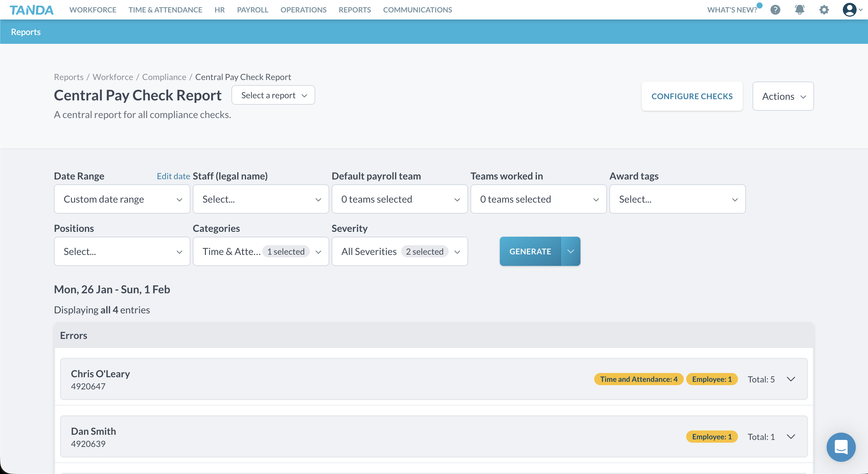Click the Configure Checks button

click(x=692, y=96)
